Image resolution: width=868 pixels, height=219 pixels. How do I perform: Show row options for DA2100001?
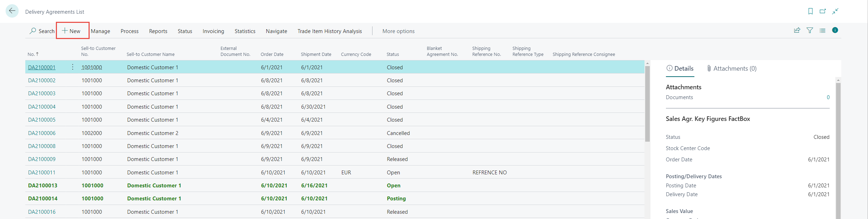(72, 67)
